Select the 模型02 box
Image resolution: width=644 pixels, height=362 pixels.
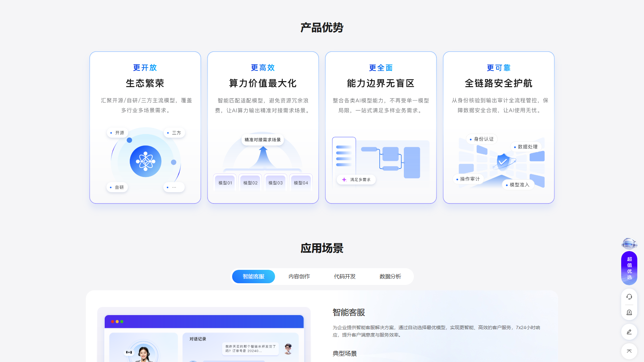(250, 183)
